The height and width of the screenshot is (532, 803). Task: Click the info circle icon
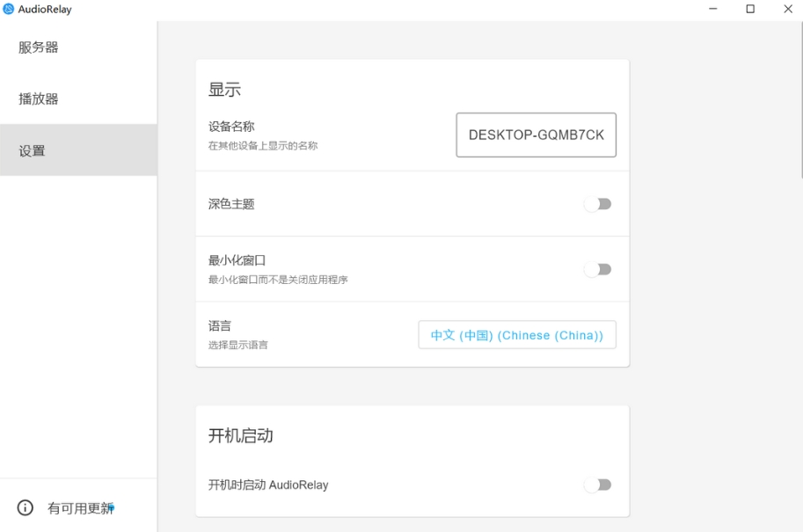(26, 507)
